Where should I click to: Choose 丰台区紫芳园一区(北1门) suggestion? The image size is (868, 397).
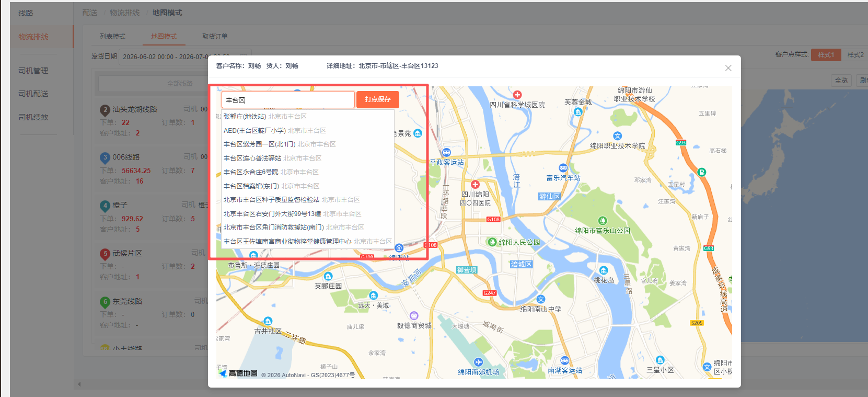coord(307,144)
